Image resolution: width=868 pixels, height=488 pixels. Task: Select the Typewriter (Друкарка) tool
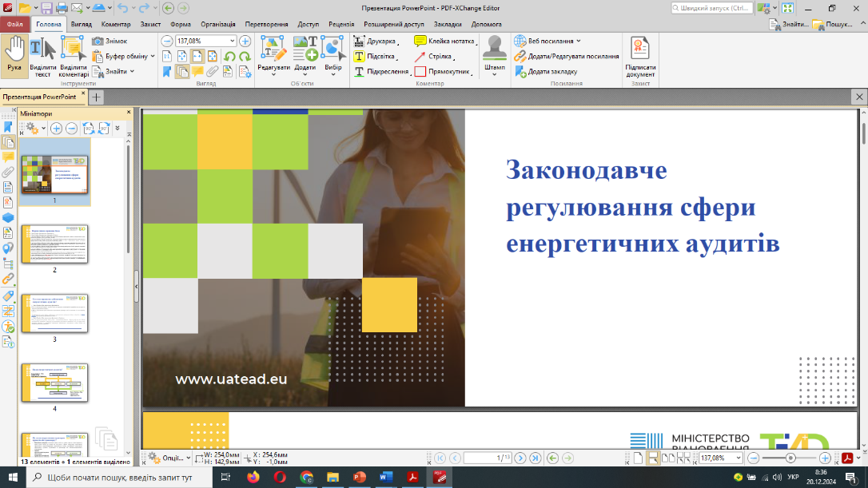[x=376, y=41]
